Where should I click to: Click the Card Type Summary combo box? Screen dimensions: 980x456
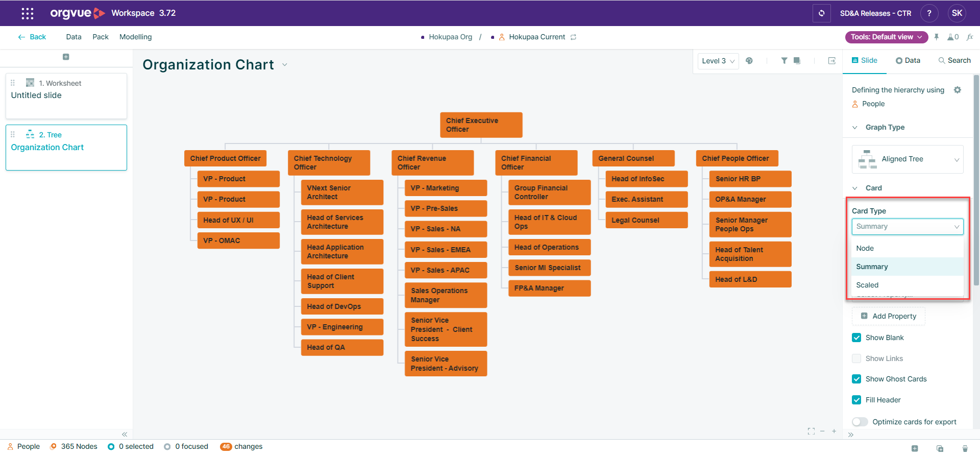point(908,227)
